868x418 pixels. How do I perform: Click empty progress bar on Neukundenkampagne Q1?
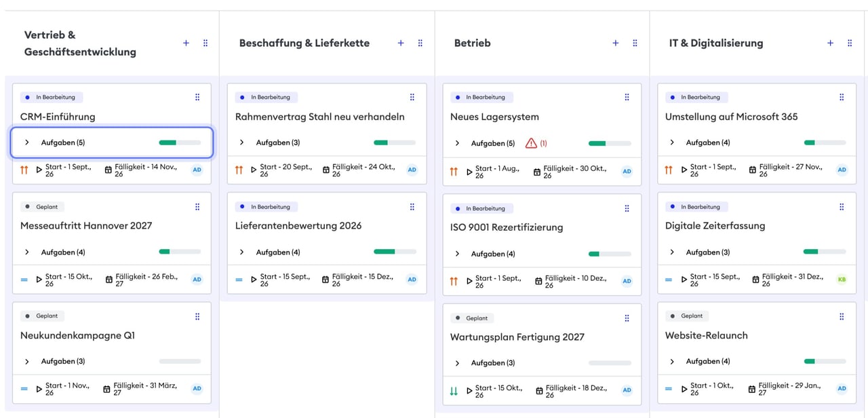click(180, 362)
